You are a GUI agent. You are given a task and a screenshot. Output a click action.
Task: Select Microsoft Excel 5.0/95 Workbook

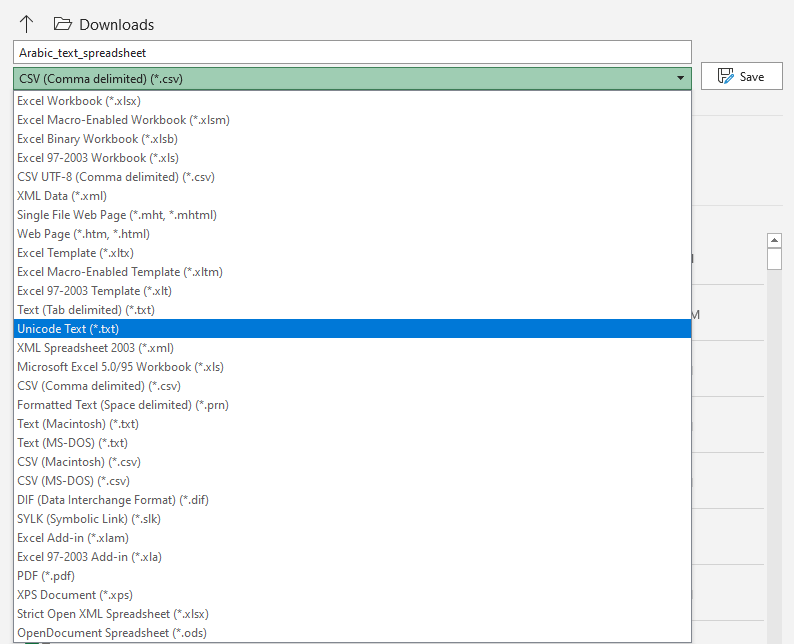[x=352, y=367]
